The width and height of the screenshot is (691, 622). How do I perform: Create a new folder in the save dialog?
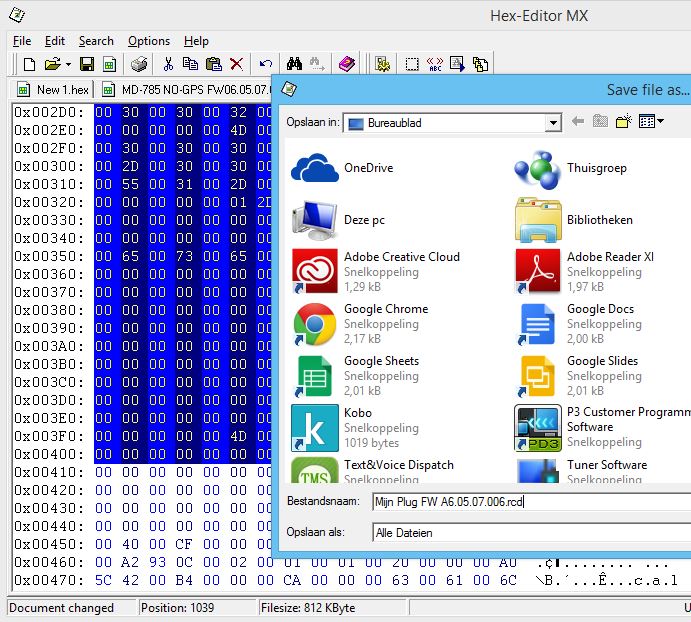(624, 121)
